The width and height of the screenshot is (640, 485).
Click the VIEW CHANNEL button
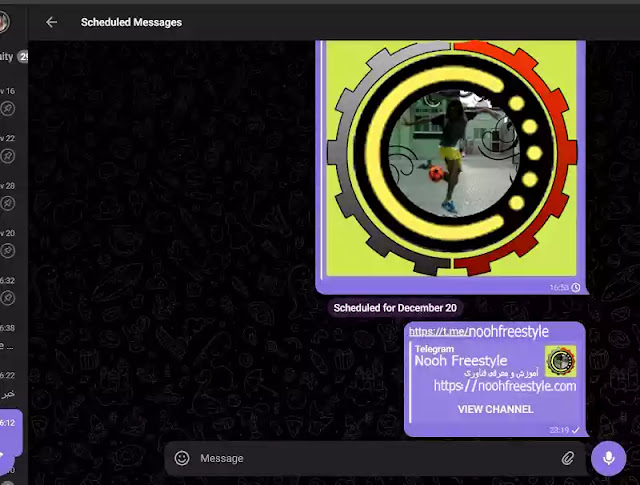(x=496, y=409)
